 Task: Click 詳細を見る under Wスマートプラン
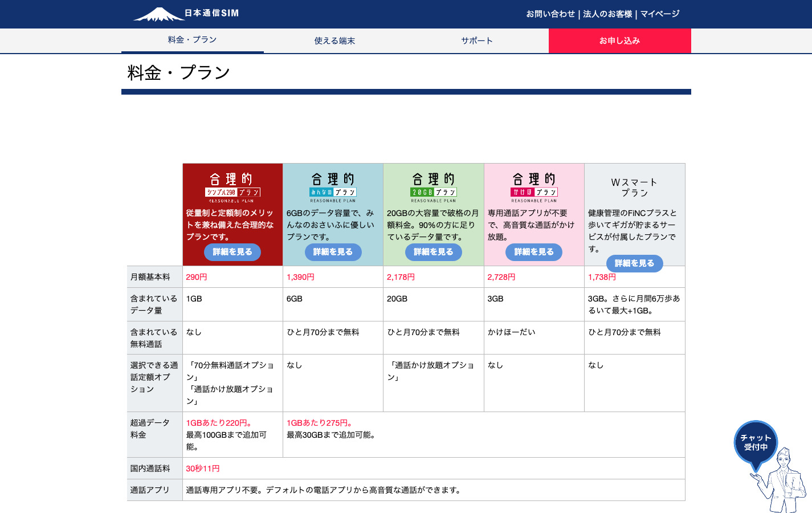[x=634, y=263]
